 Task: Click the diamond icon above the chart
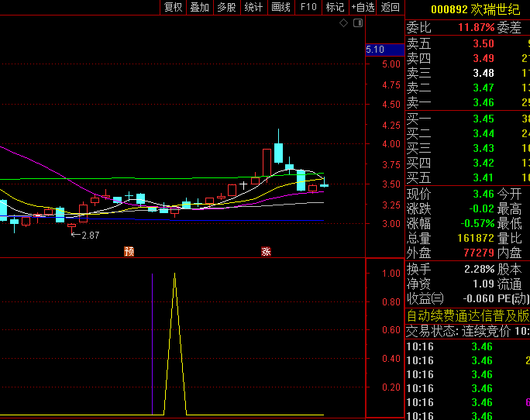point(344,23)
